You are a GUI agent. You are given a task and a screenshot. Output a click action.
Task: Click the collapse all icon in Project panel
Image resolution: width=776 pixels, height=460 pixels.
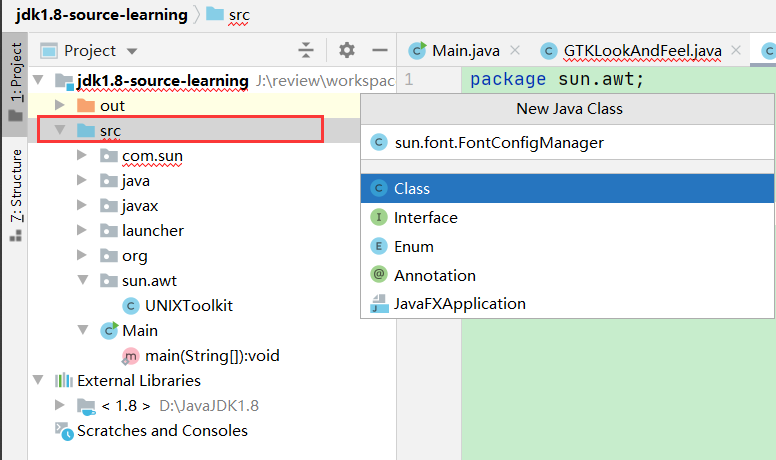306,50
